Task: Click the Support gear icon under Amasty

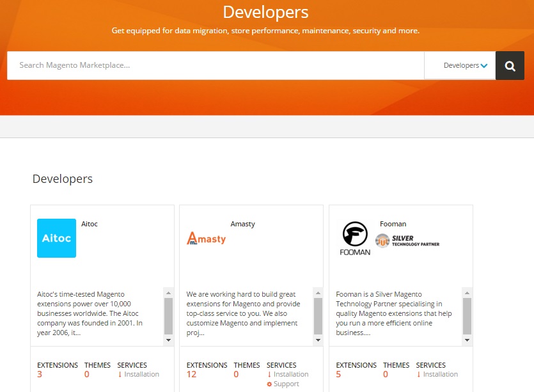Action: 269,384
